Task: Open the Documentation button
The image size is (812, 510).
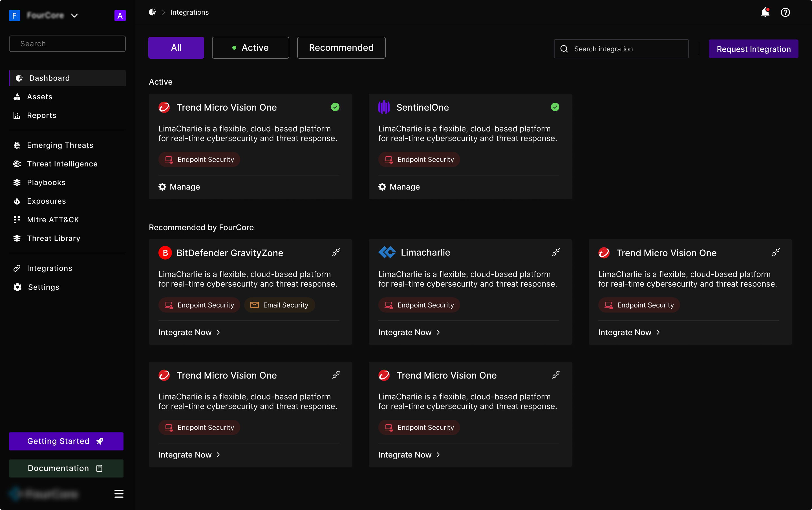Action: click(66, 468)
